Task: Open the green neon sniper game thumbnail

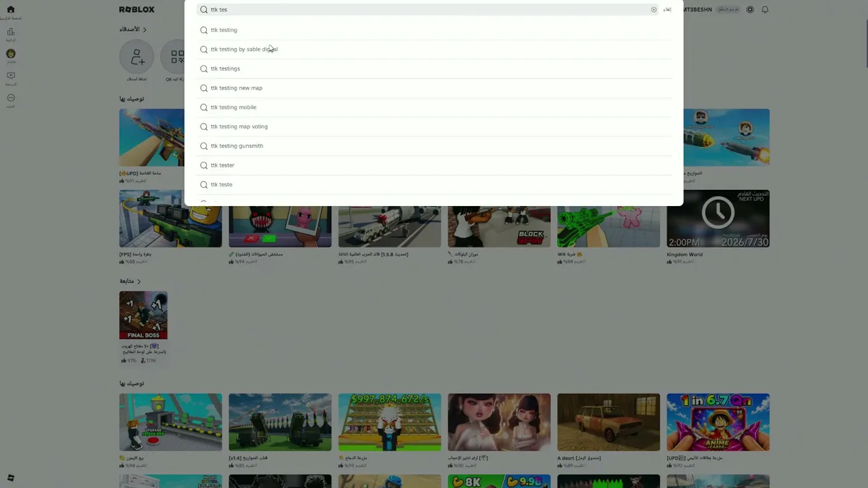Action: coord(608,226)
